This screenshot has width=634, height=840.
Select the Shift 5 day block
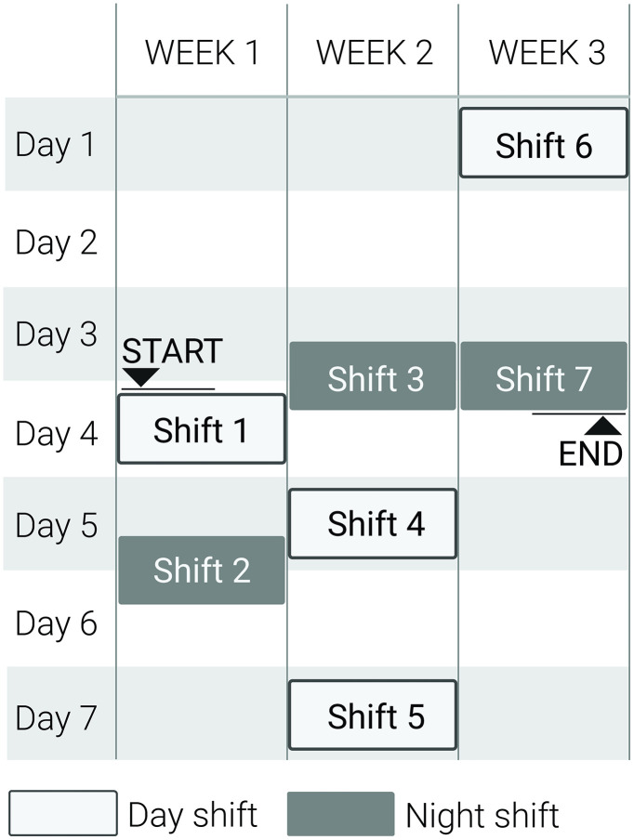coord(373,715)
